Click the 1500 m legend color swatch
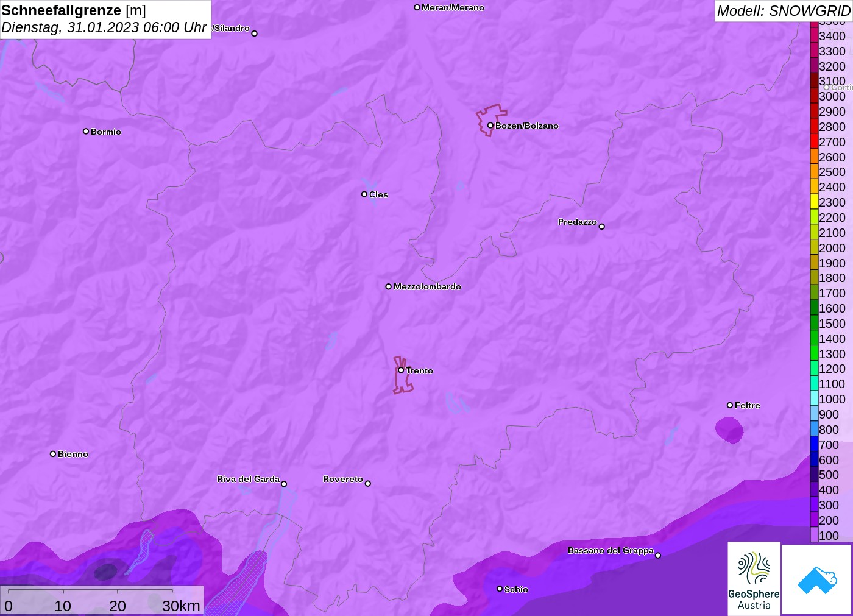This screenshot has width=853, height=616. pos(814,324)
